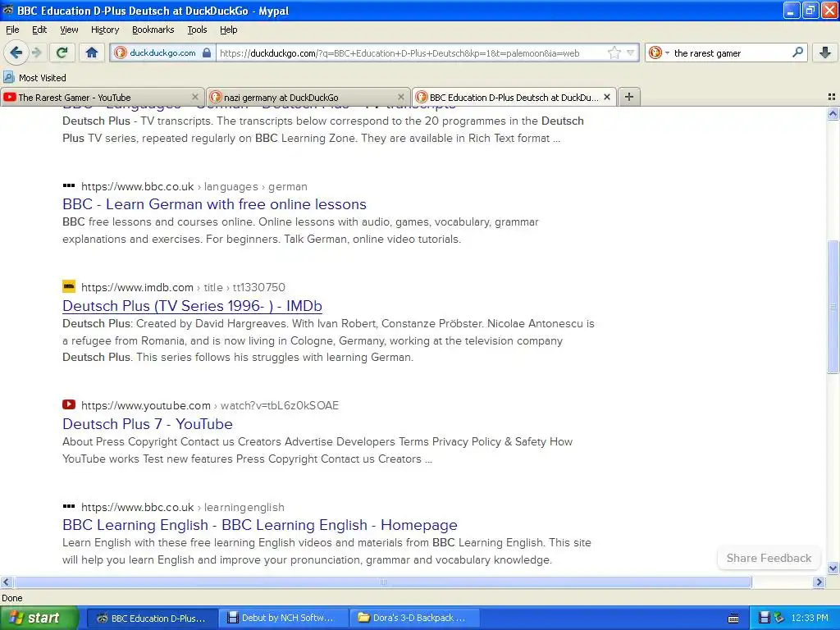840x630 pixels.
Task: Open Dora's 3-D Backpack taskbar folder
Action: [414, 618]
